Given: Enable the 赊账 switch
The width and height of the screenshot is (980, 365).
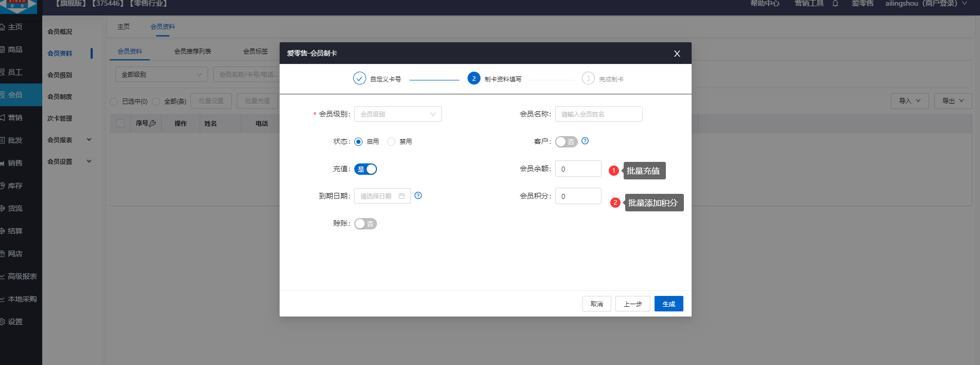Looking at the screenshot, I should (366, 224).
